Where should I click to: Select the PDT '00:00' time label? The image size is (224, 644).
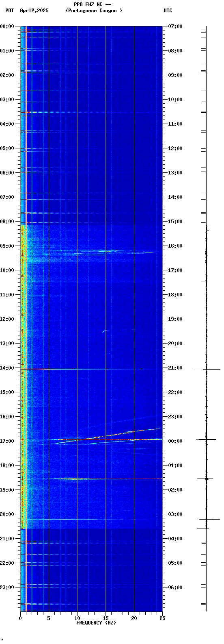click(x=7, y=26)
